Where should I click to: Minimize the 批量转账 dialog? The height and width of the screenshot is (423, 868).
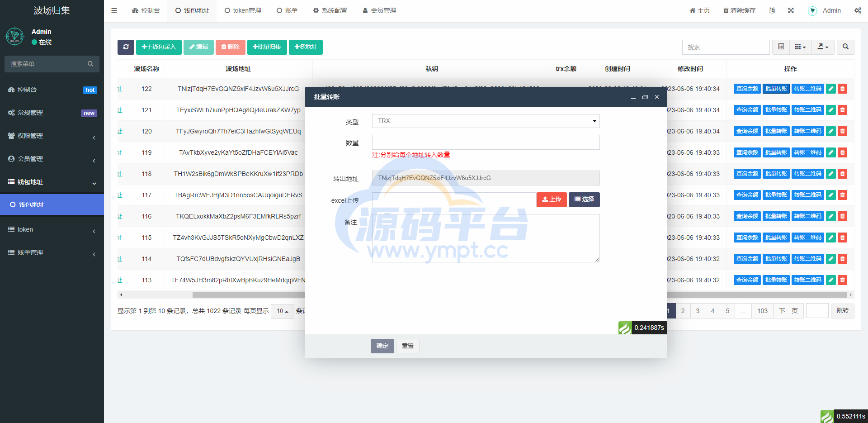tap(633, 97)
